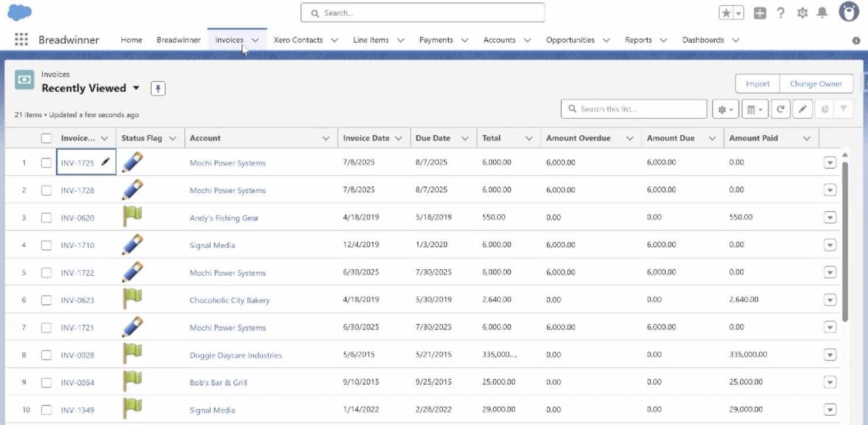
Task: Click the favorites star icon
Action: click(726, 13)
